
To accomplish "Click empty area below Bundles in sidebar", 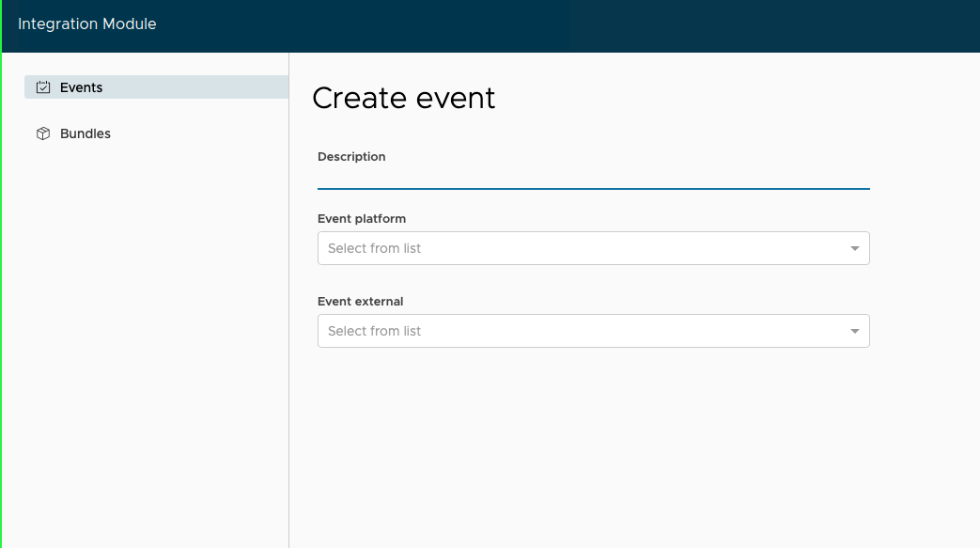I will 146,329.
